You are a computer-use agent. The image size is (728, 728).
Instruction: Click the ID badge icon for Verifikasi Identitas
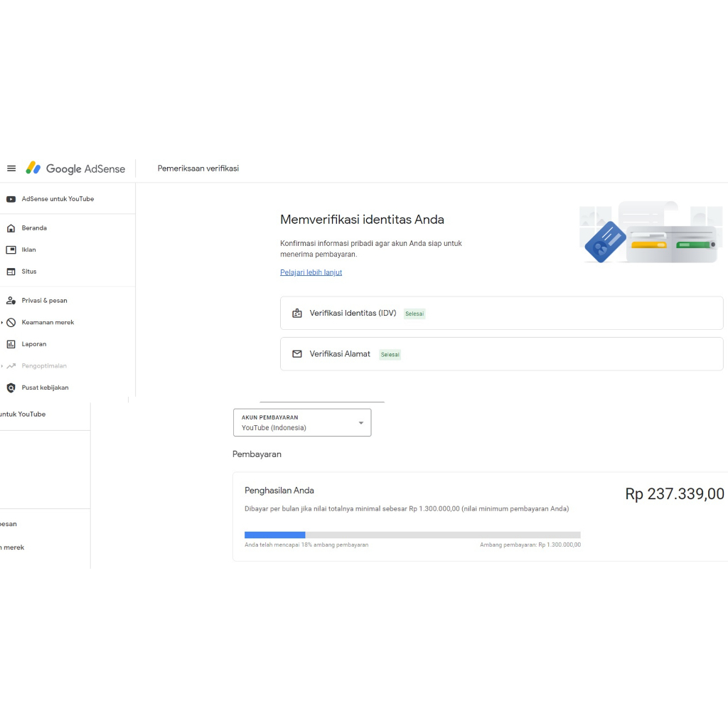297,314
